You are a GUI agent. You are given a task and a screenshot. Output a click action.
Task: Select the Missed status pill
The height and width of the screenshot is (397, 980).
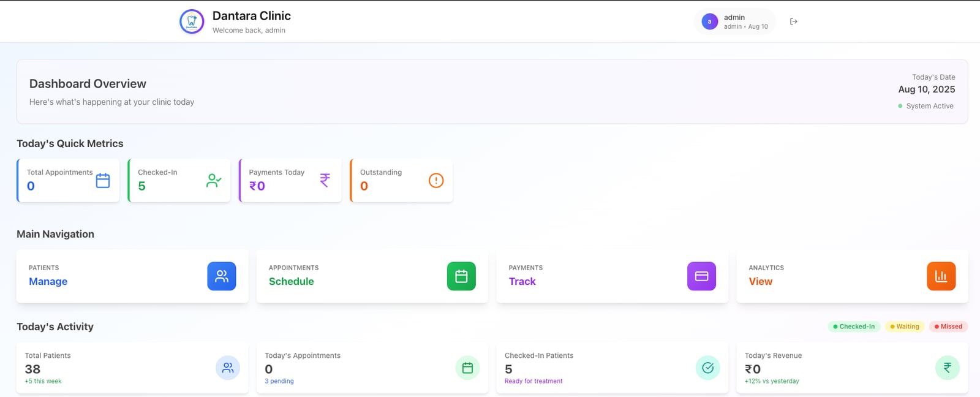(948, 327)
